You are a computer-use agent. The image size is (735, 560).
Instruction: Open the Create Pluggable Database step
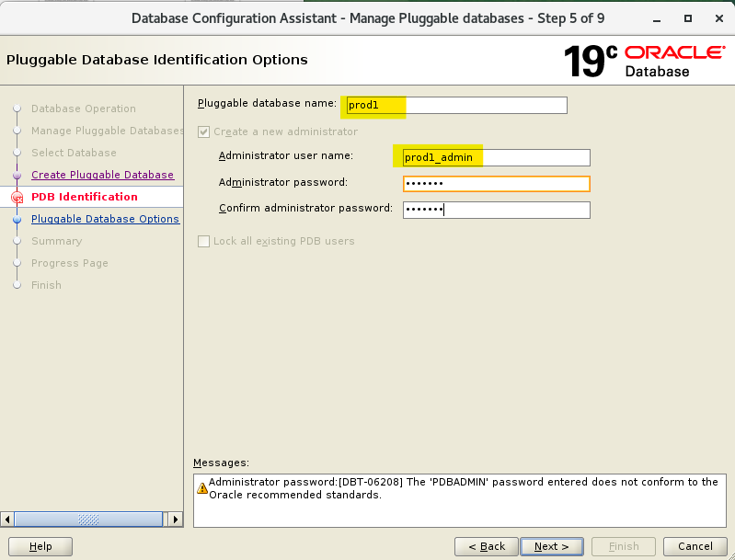[102, 175]
